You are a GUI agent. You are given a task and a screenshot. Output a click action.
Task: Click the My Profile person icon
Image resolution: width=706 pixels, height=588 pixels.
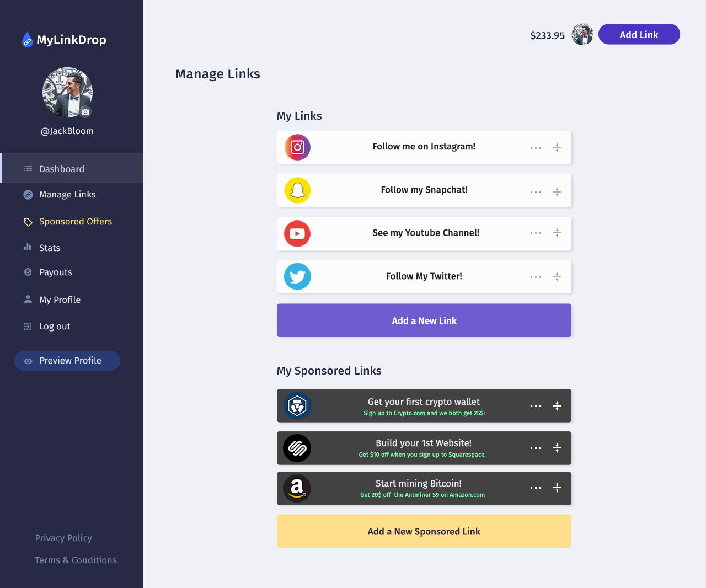tap(28, 299)
